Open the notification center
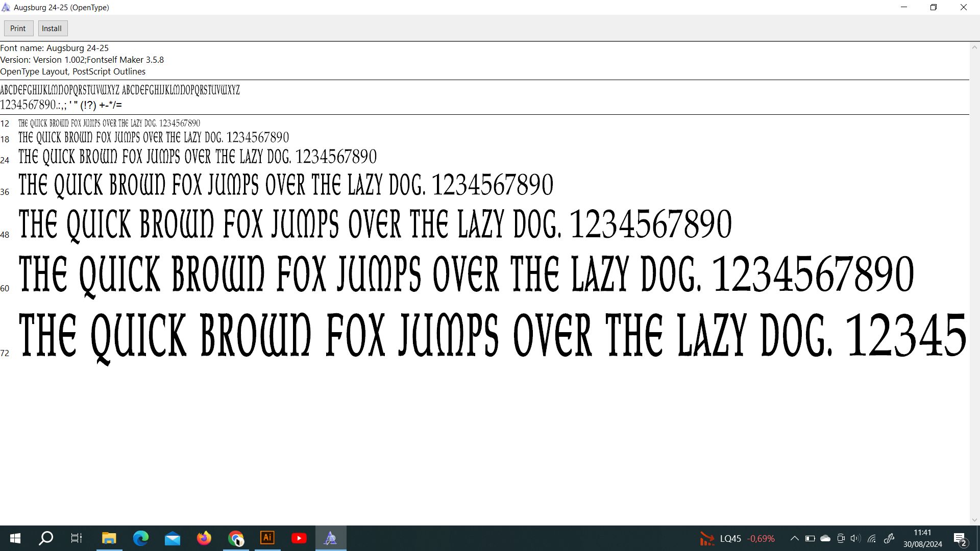Screen dimensions: 980x551 click(x=960, y=539)
